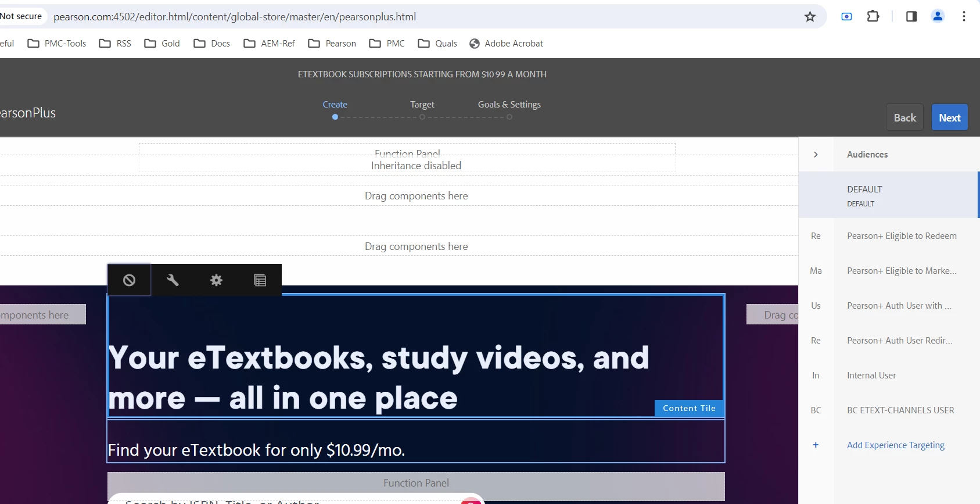The height and width of the screenshot is (504, 980).
Task: Open Adobe Acrobat bookmark
Action: (x=507, y=44)
